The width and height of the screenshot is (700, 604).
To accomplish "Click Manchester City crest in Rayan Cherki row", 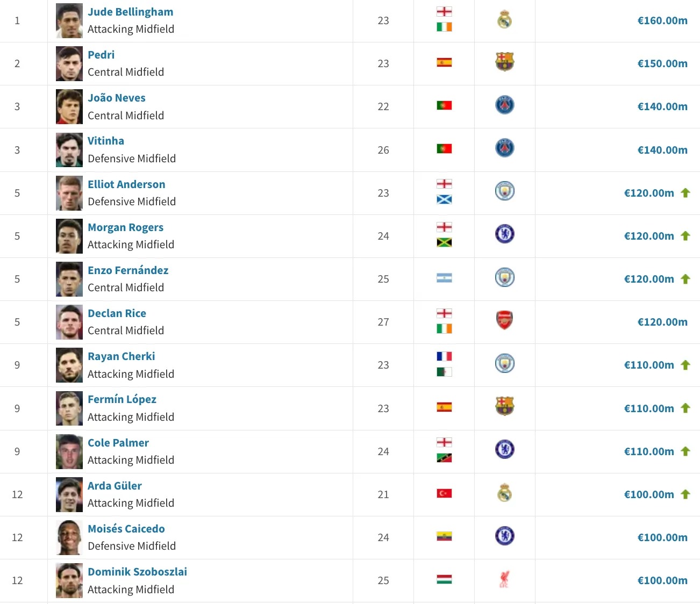I will pyautogui.click(x=504, y=363).
